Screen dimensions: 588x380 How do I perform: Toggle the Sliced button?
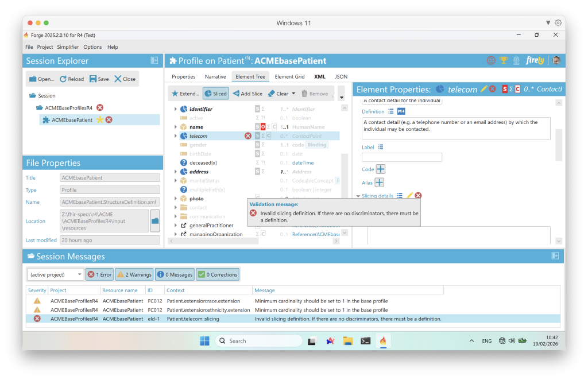(x=216, y=94)
